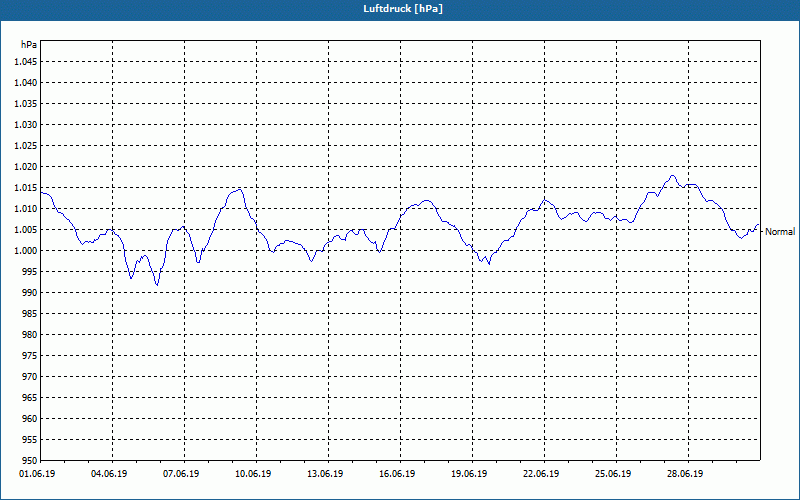Click the 1.020 y-axis label

coord(26,167)
